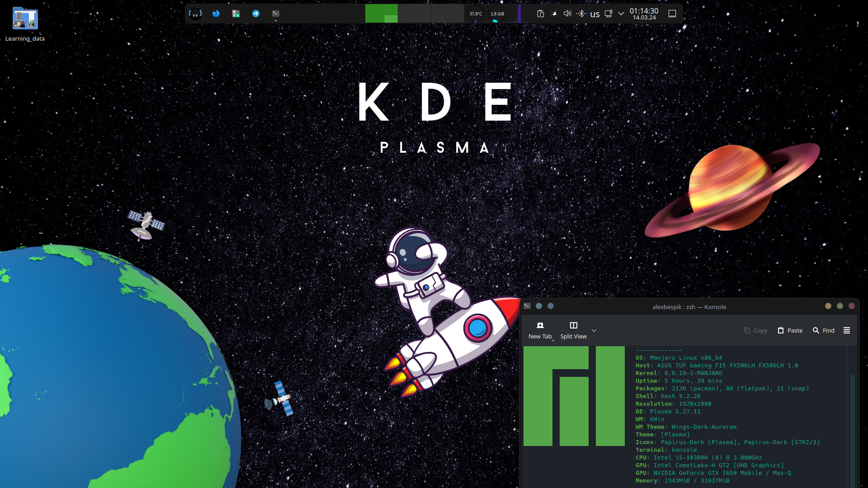Click the 'OS: Manjaro Linux x86_64' line
The height and width of the screenshot is (488, 868).
pyautogui.click(x=679, y=357)
